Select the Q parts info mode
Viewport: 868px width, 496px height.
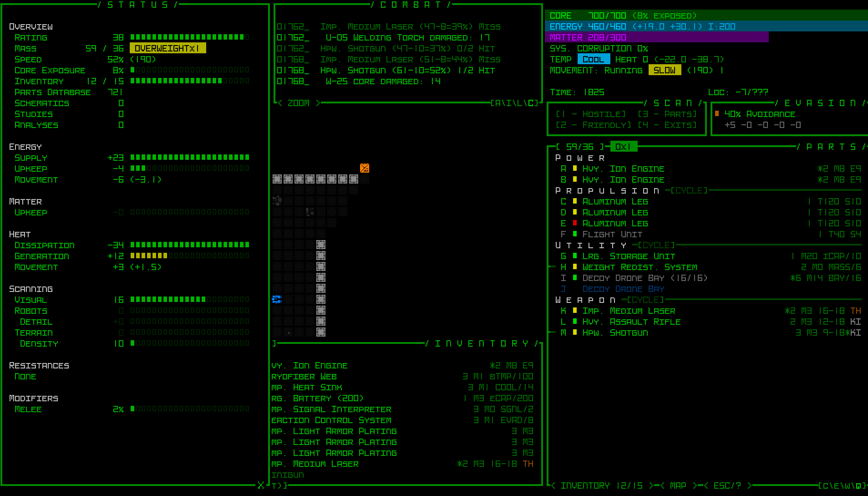[x=858, y=486]
